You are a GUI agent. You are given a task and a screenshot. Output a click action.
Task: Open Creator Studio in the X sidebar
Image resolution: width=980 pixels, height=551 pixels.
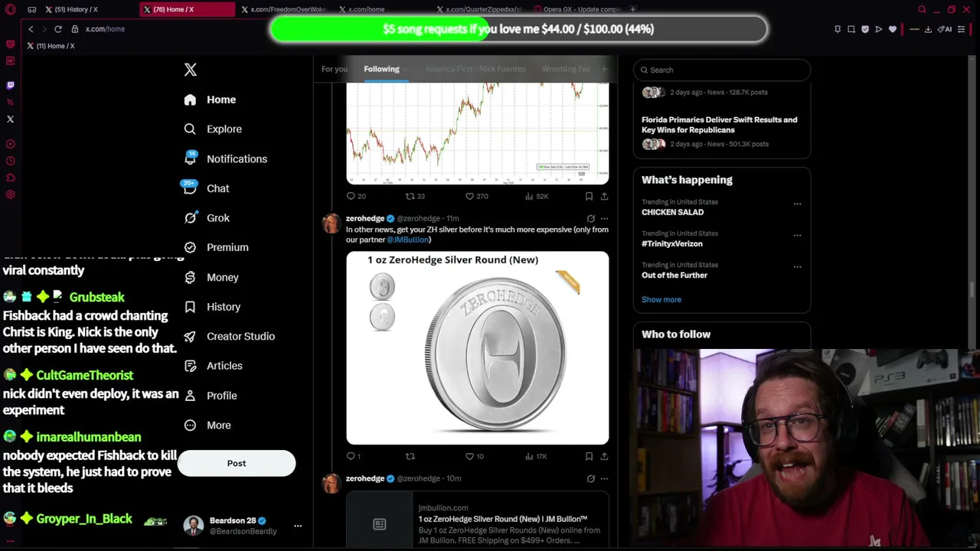point(229,336)
